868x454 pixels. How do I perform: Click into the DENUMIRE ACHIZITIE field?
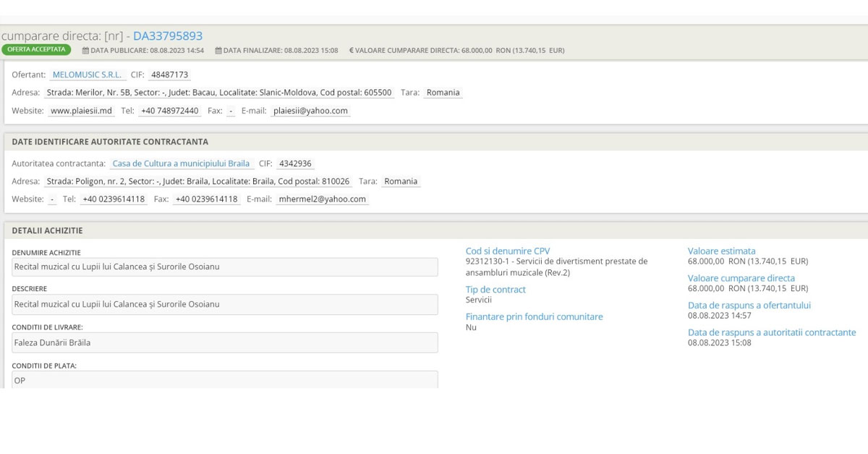click(224, 266)
